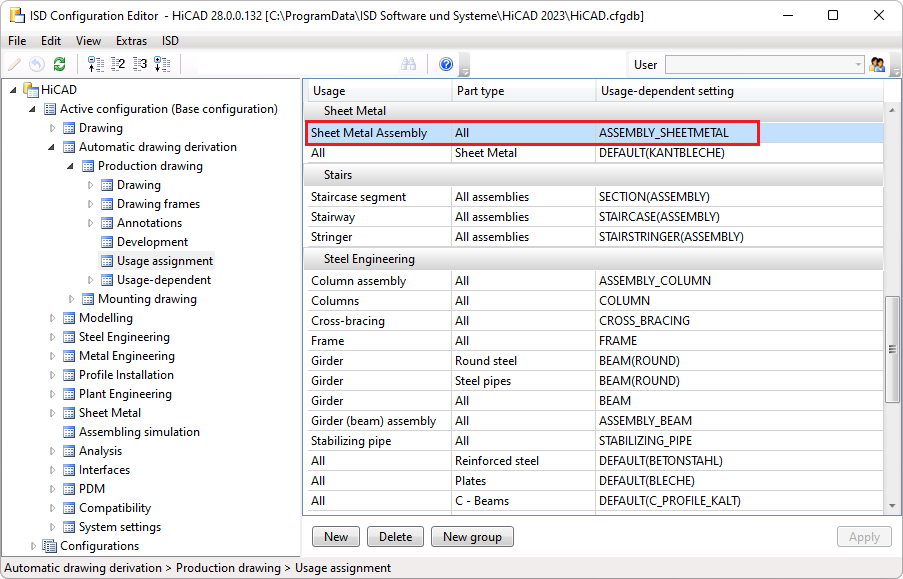Viewport: 903px width, 579px height.
Task: Select the Sheet Metal Assembly row
Action: [x=593, y=133]
